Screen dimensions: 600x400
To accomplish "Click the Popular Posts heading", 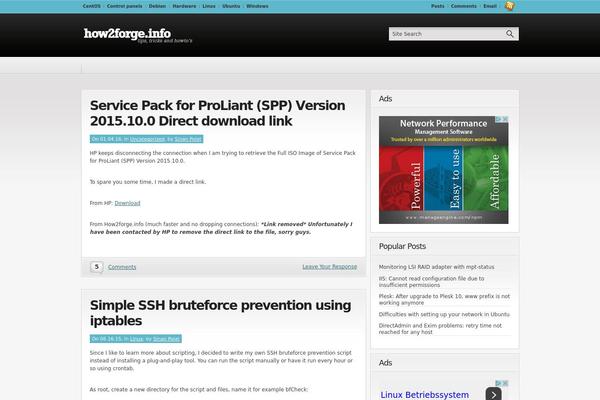I will coord(402,246).
